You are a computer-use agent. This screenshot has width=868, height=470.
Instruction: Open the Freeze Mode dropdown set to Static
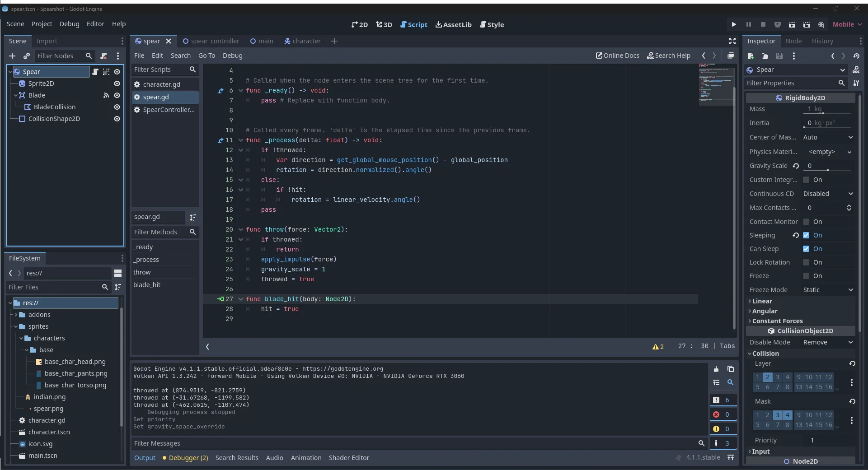[828, 289]
